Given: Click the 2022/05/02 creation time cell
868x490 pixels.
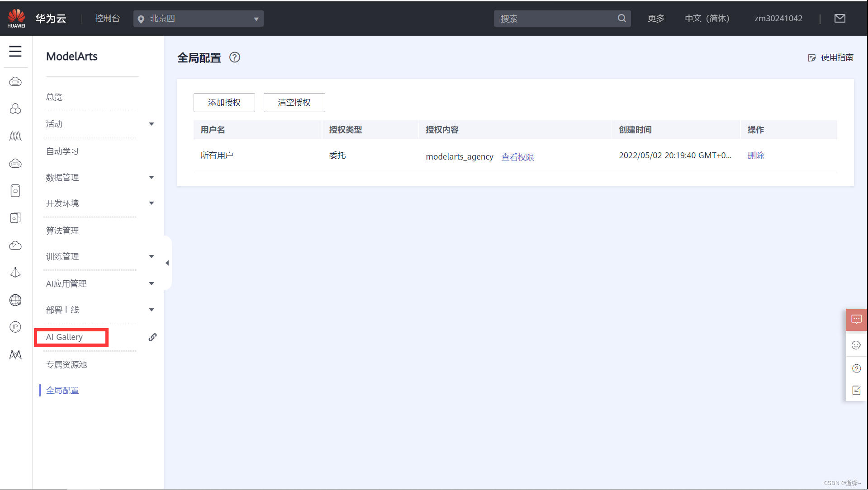Looking at the screenshot, I should 675,155.
